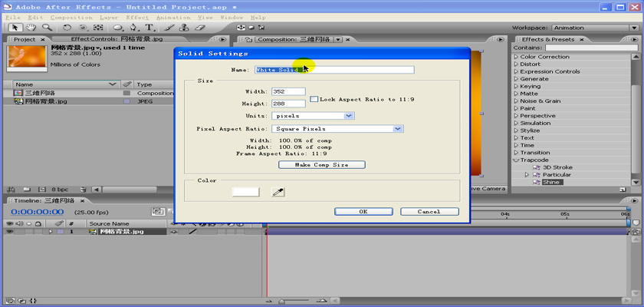Expand the Distort effects category
This screenshot has width=644, height=307.
click(516, 64)
